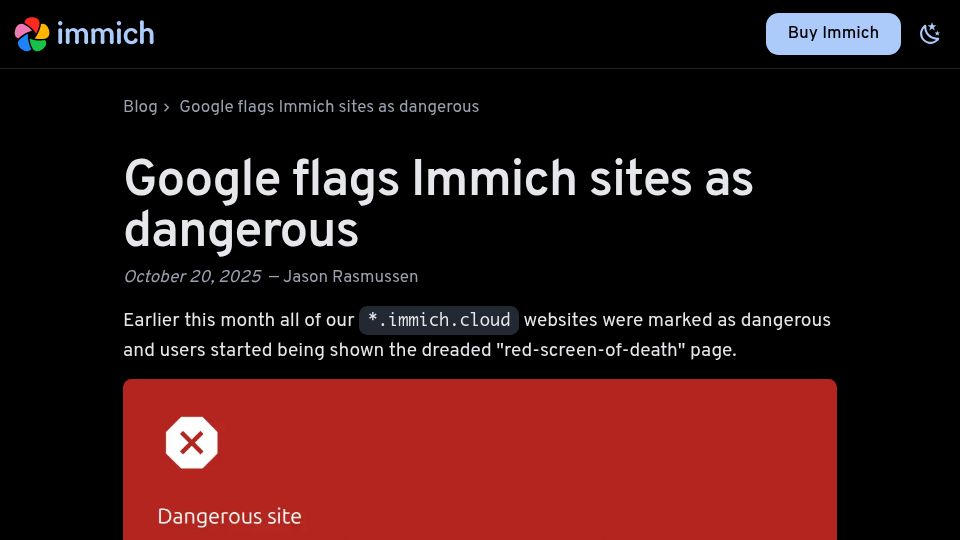The height and width of the screenshot is (540, 960).
Task: Click the 'Dangerous site' text
Action: point(230,517)
